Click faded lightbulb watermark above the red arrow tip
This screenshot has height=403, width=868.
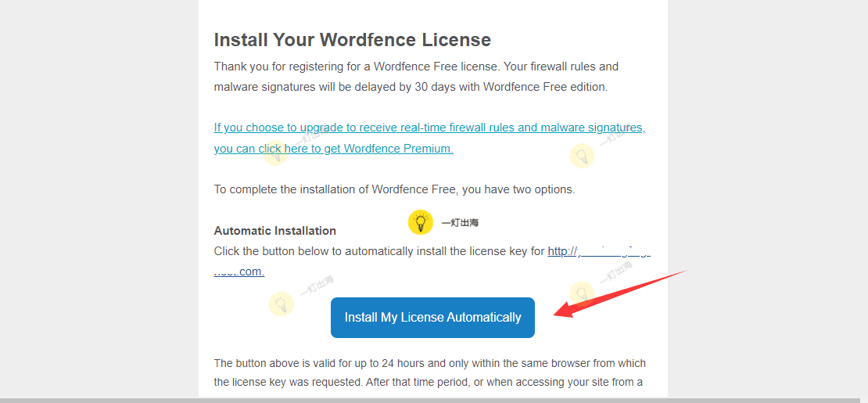tap(582, 293)
